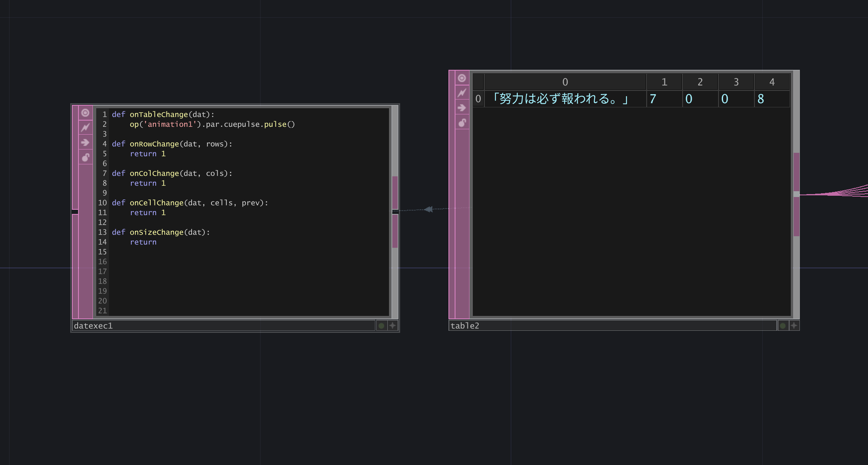Toggle the viewer circle flag on datexec1
This screenshot has height=465, width=868.
click(x=85, y=113)
